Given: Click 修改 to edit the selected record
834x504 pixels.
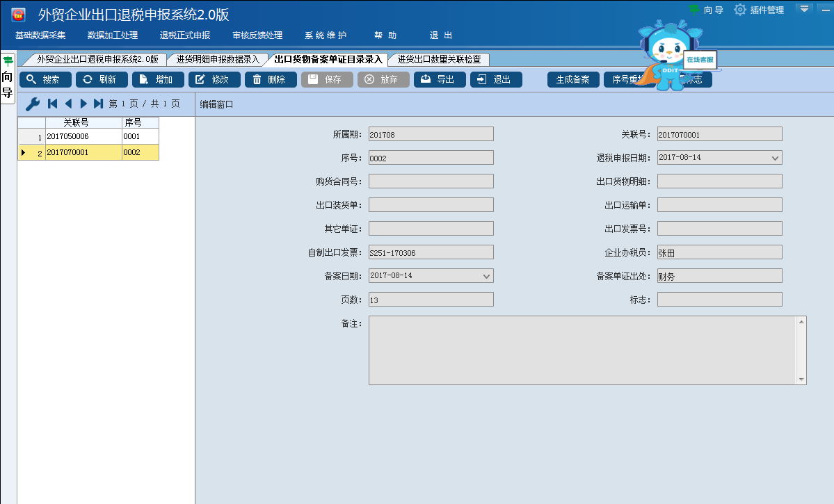Looking at the screenshot, I should click(x=214, y=79).
